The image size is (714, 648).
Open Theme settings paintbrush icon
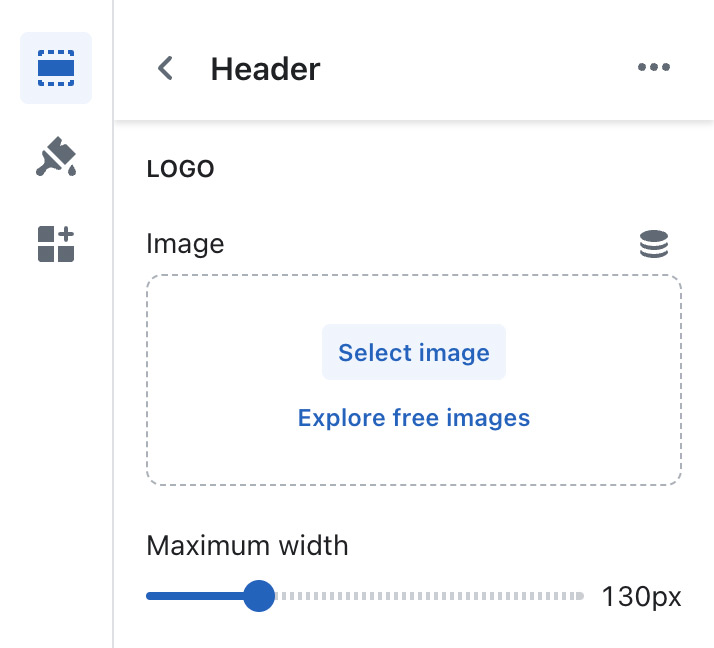(x=56, y=156)
